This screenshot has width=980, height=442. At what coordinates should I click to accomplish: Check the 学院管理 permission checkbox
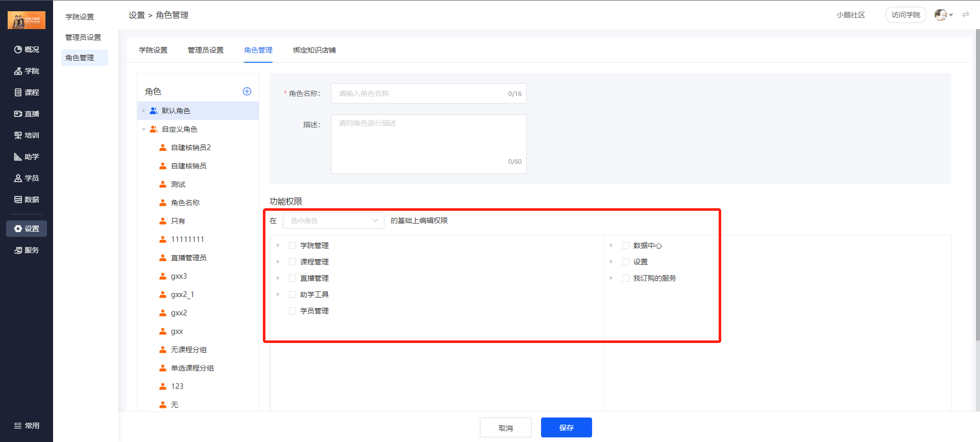[292, 245]
